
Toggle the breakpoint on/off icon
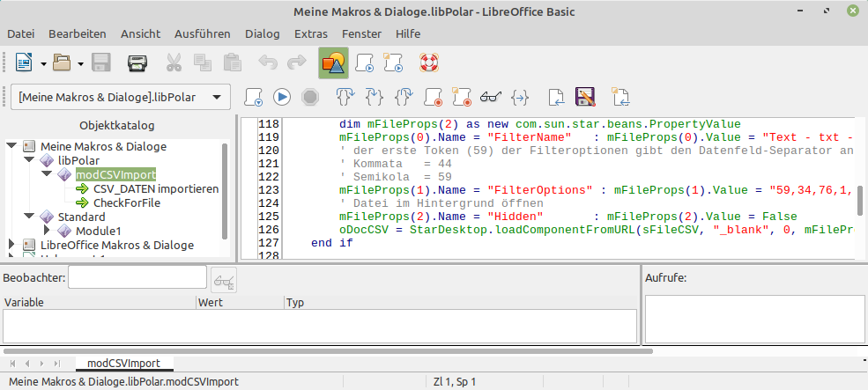pyautogui.click(x=433, y=98)
